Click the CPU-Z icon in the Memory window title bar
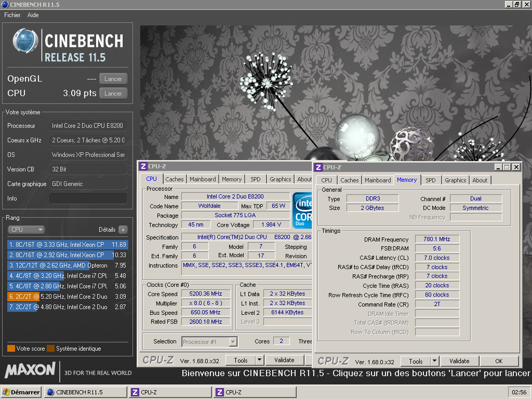532x399 pixels. point(318,167)
